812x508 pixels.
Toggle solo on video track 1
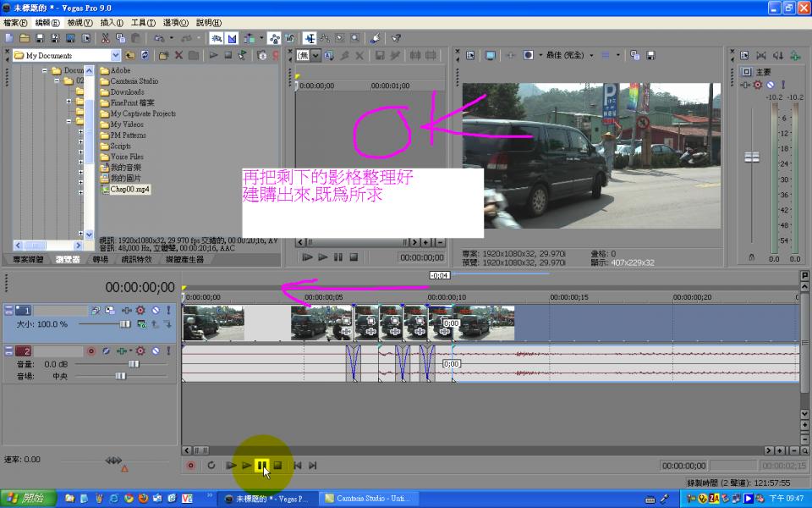coord(168,311)
